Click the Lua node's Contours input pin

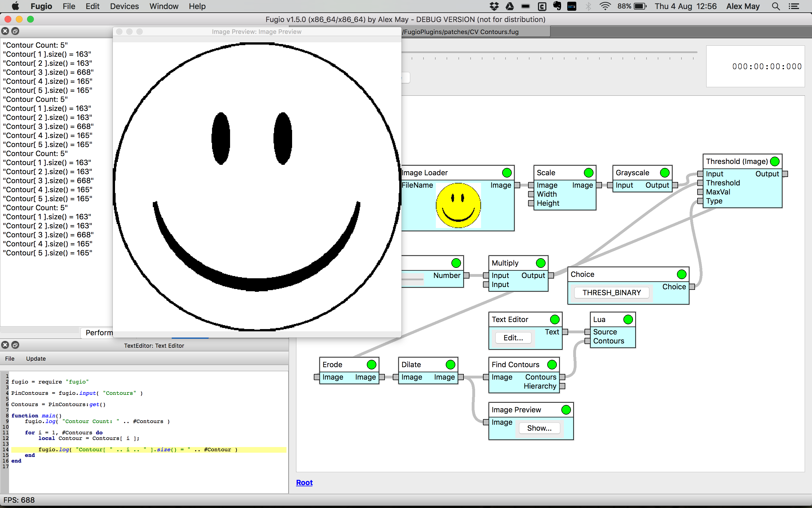coord(587,341)
